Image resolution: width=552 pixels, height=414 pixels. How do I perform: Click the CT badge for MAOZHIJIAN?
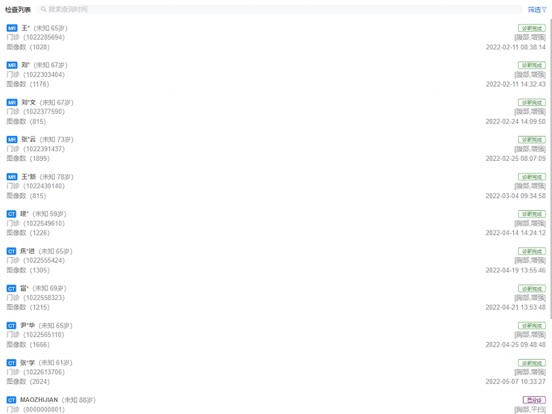coord(11,400)
